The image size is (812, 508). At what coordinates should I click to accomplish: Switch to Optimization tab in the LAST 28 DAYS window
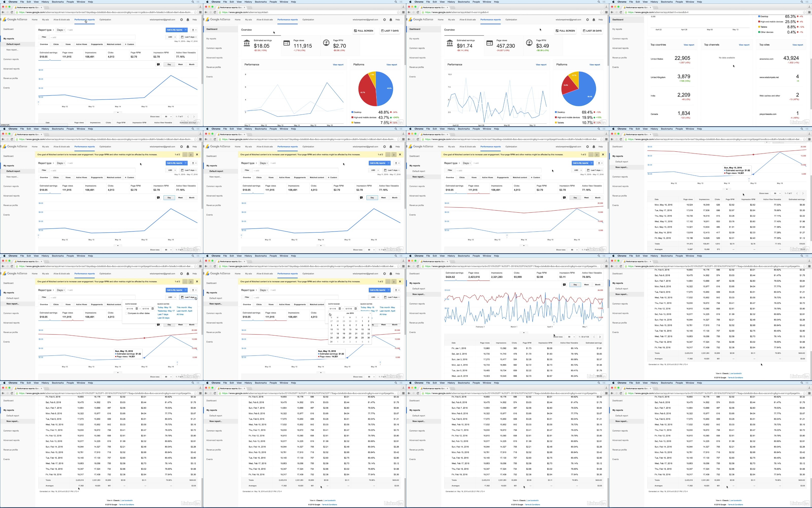511,20
